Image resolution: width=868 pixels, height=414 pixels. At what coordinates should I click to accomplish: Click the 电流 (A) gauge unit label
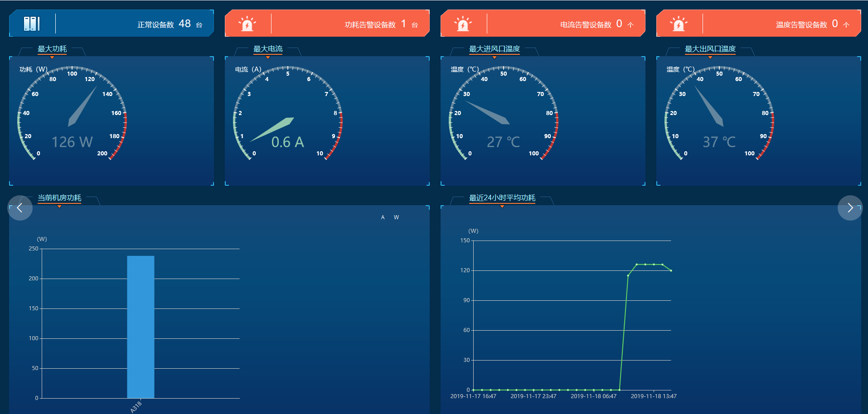coord(248,69)
